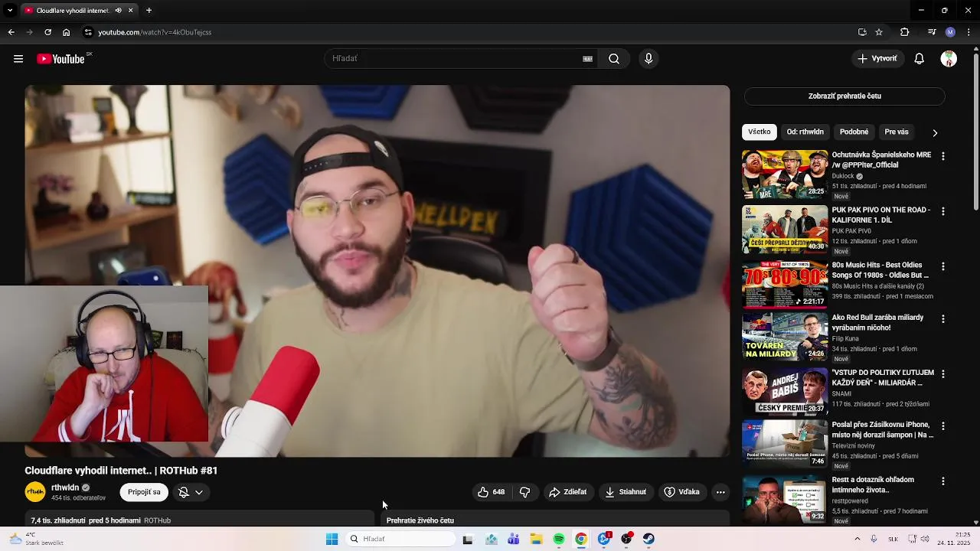Viewport: 980px width, 551px height.
Task: Open Steam from the taskbar
Action: 648,539
